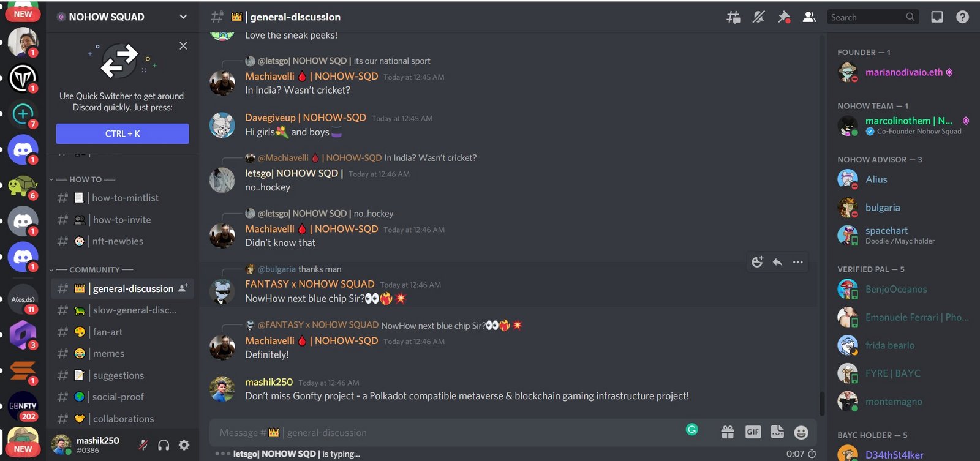980x461 pixels.
Task: Collapse the HOW TO channel category
Action: click(83, 179)
